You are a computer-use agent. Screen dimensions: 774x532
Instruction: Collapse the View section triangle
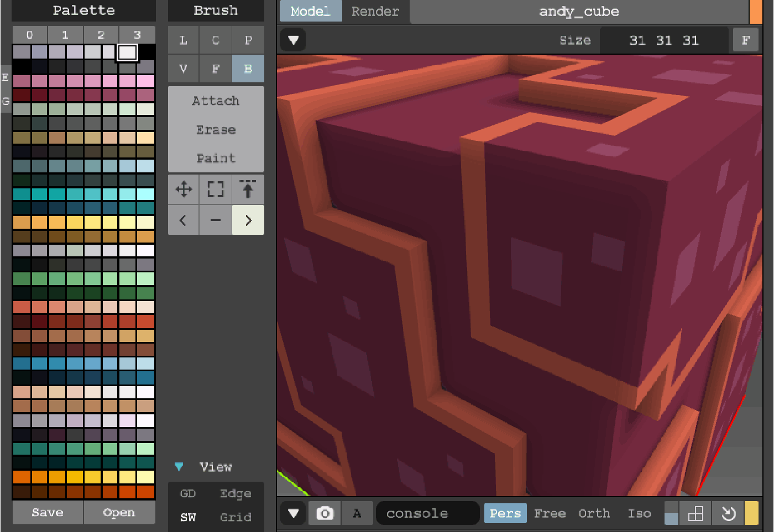(179, 466)
